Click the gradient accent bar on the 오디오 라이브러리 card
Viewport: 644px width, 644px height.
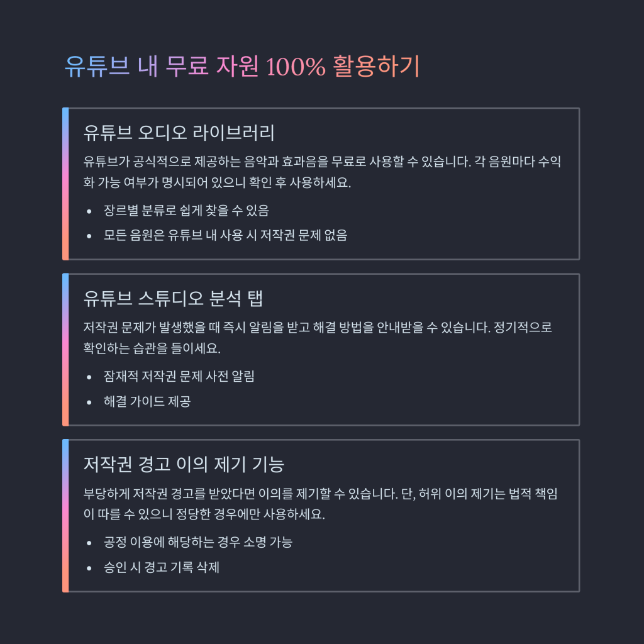coord(65,184)
